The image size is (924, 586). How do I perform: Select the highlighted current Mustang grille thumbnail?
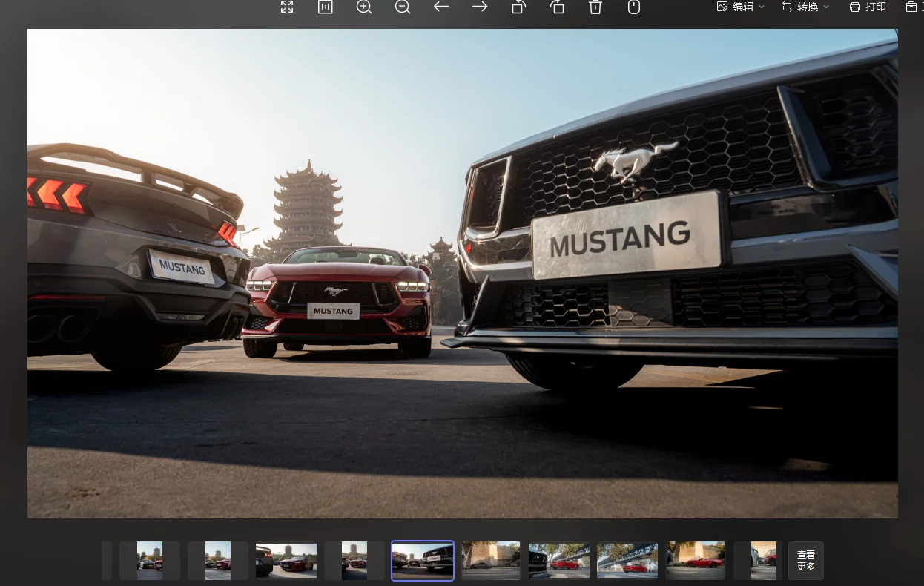(423, 561)
